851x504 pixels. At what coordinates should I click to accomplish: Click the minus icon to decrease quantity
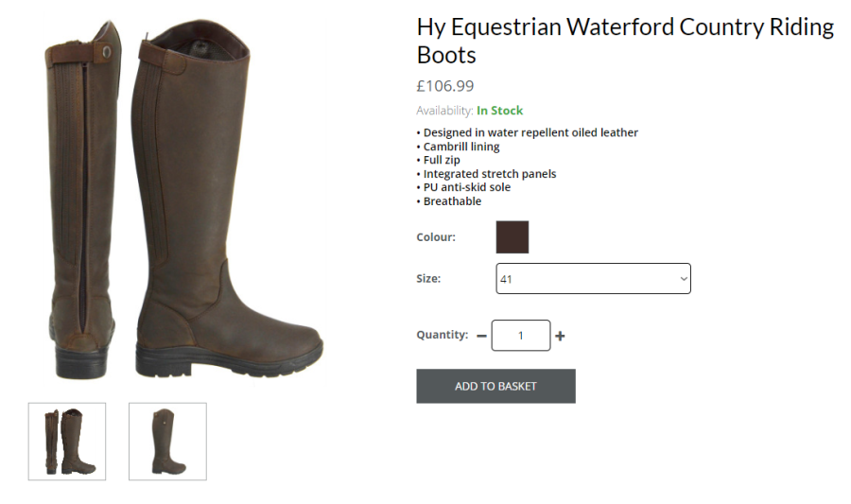tap(481, 336)
